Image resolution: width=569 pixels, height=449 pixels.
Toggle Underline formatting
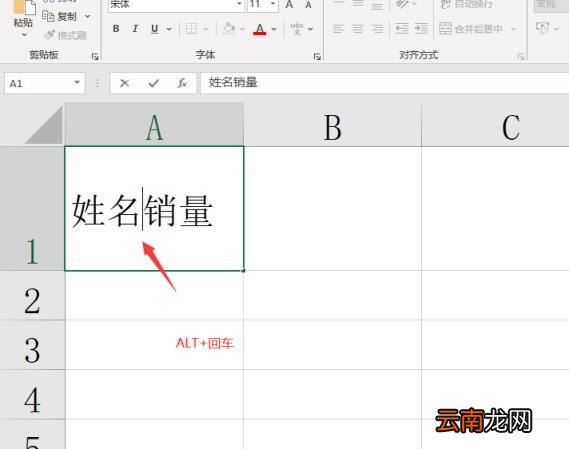pyautogui.click(x=155, y=29)
